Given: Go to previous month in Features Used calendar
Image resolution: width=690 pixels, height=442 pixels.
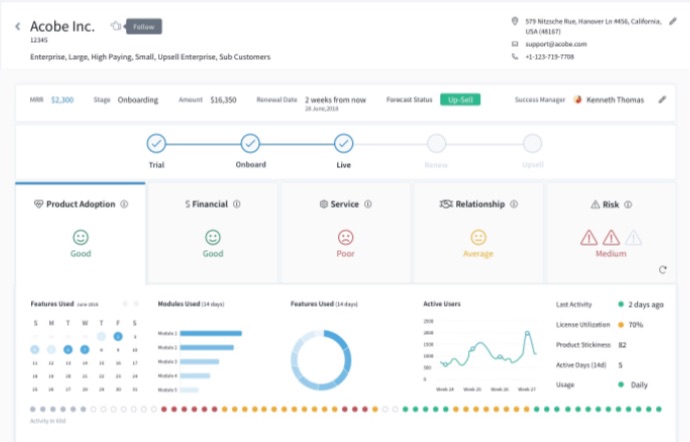Looking at the screenshot, I should click(x=125, y=304).
